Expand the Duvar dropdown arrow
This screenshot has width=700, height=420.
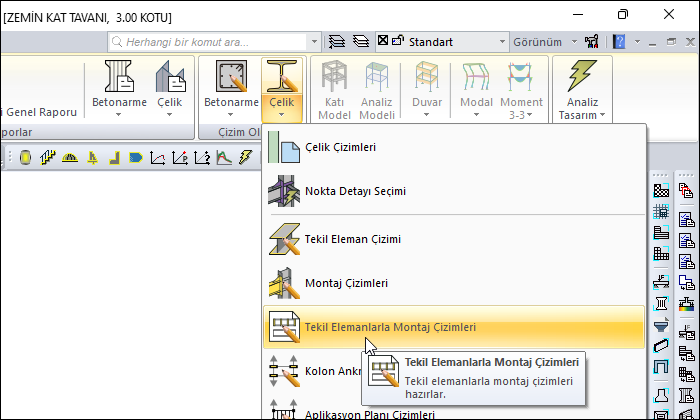pyautogui.click(x=426, y=115)
